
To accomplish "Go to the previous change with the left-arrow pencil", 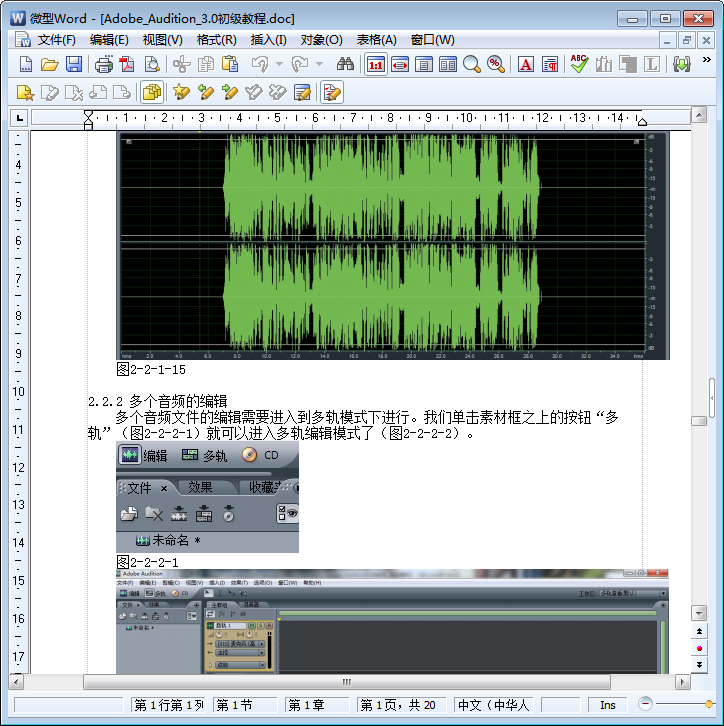I will pos(206,92).
